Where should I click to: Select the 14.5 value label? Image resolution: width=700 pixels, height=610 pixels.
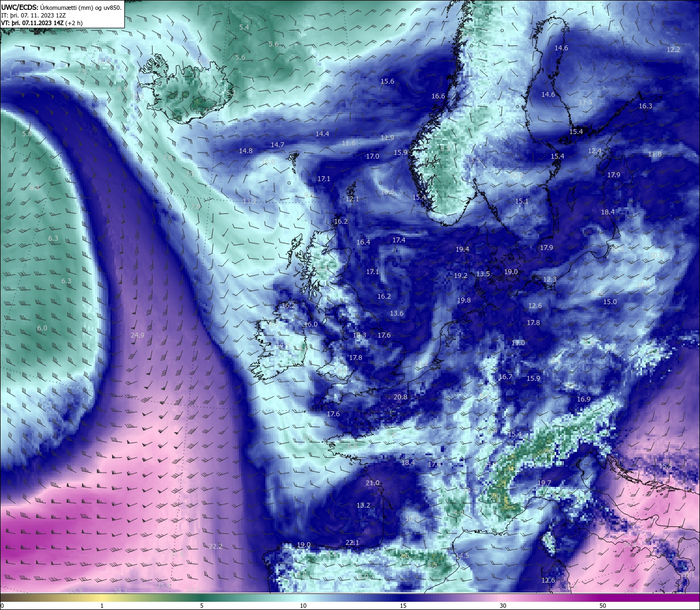click(462, 556)
